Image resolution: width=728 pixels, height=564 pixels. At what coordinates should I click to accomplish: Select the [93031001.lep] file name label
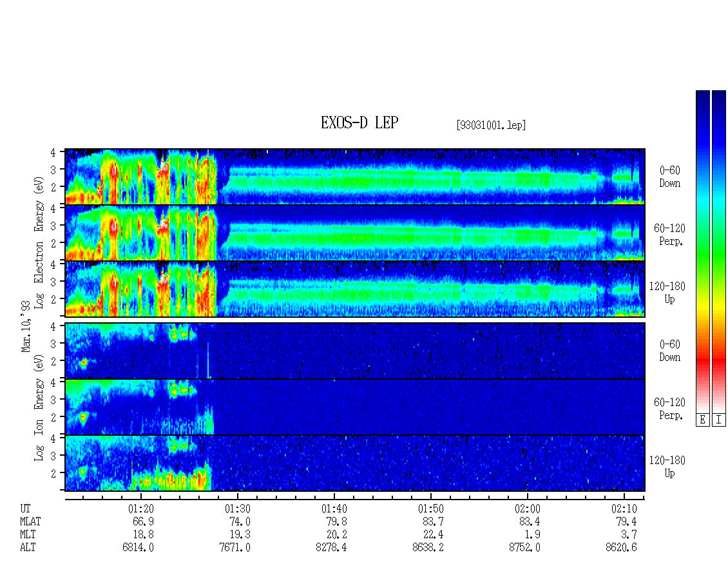[x=491, y=125]
